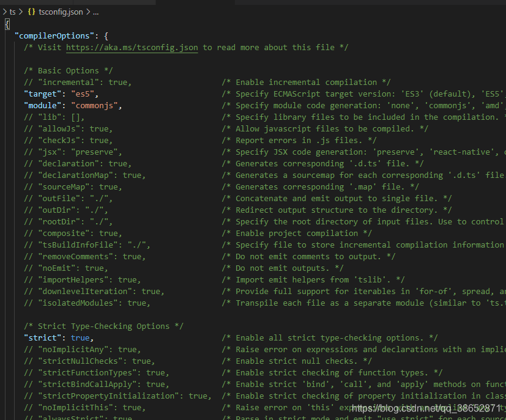Click the "compilerOptions" key

(54, 36)
